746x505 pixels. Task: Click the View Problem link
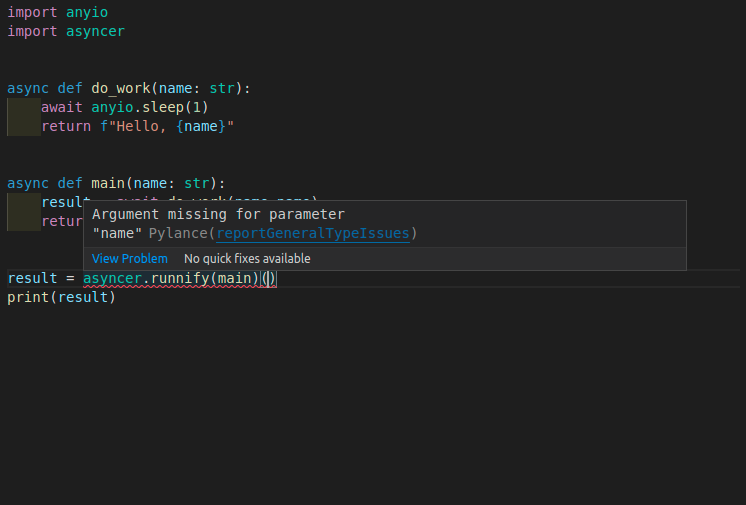tap(130, 259)
